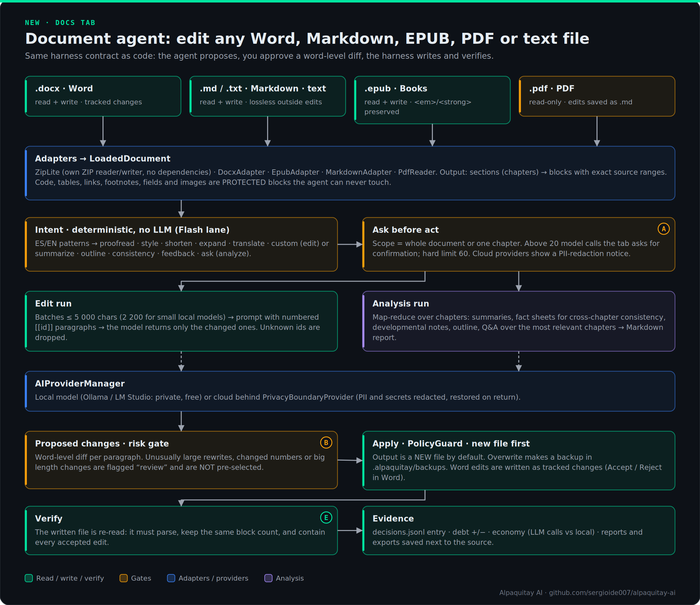The height and width of the screenshot is (605, 700).
Task: Select the .pdf · PDF card
Action: click(597, 96)
